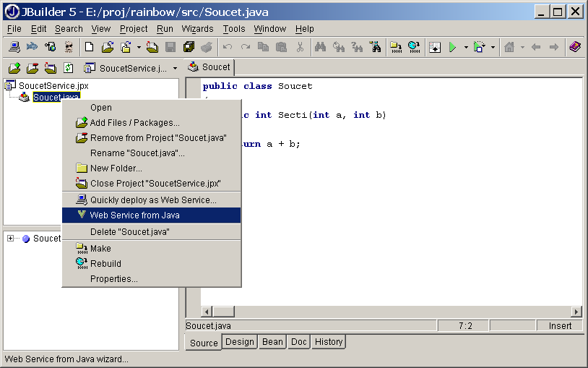Click Remove from Project pane icon
Viewport: 588px width, 368px height.
pos(33,68)
